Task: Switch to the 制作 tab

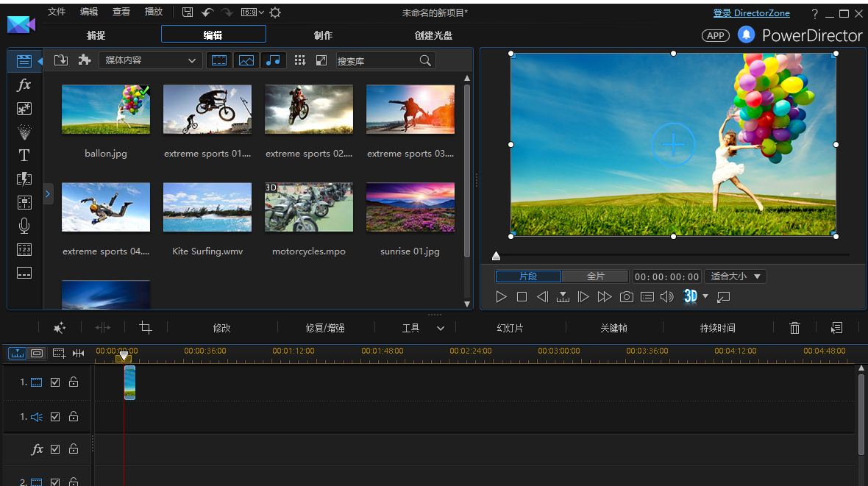Action: click(x=323, y=35)
